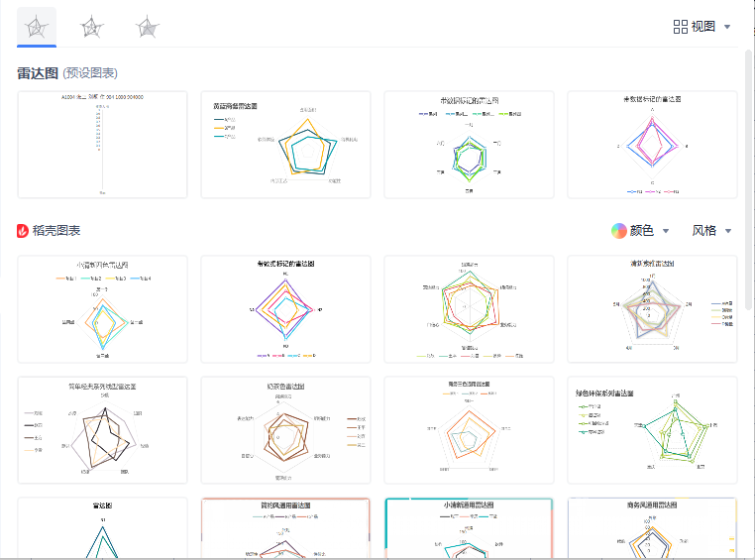Click the 稻壳图表 red logo icon
This screenshot has width=755, height=560.
pos(23,231)
